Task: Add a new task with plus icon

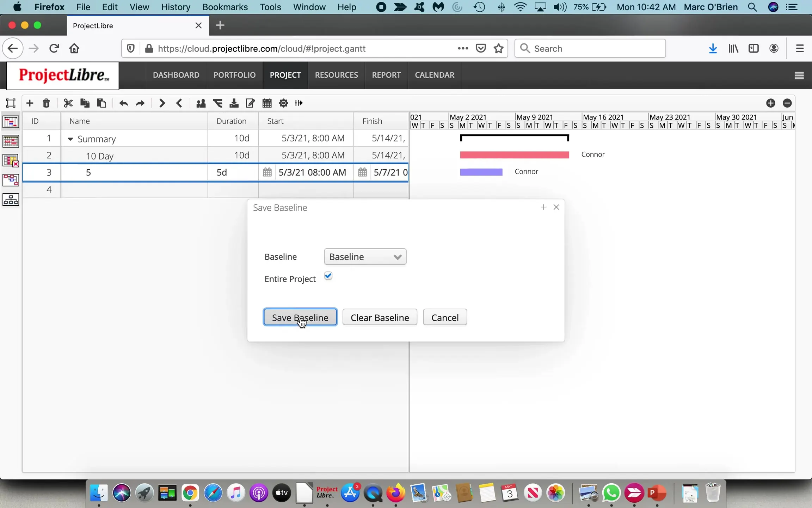Action: (30, 103)
